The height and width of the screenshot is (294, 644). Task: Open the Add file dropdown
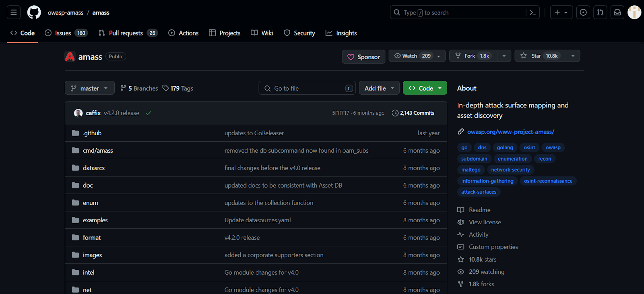pyautogui.click(x=380, y=88)
